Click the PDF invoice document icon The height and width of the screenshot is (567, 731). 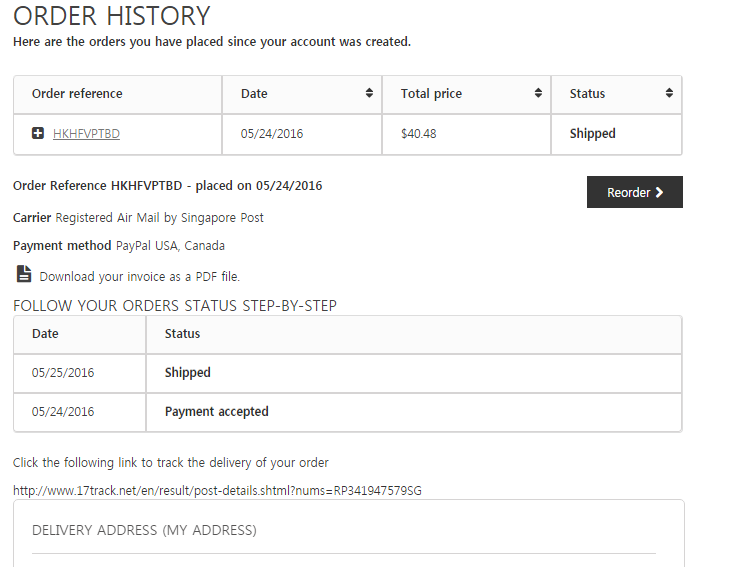[x=24, y=274]
